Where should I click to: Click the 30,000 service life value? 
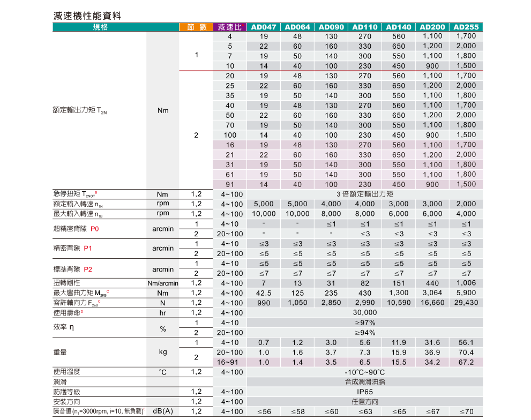(364, 313)
